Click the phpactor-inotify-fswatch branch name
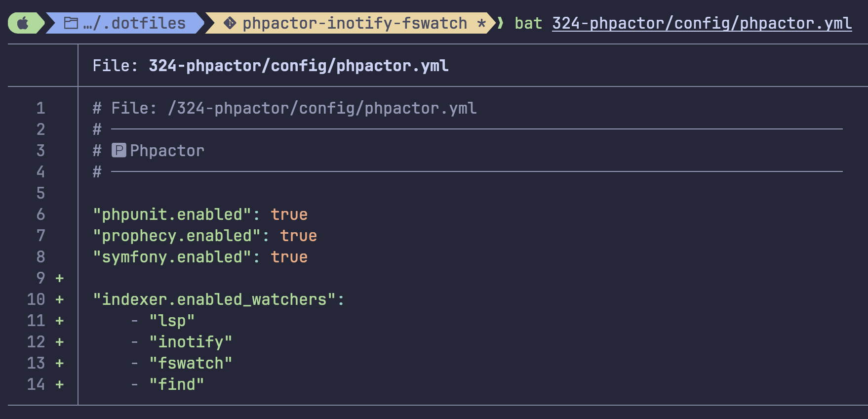The image size is (868, 419). tap(355, 23)
